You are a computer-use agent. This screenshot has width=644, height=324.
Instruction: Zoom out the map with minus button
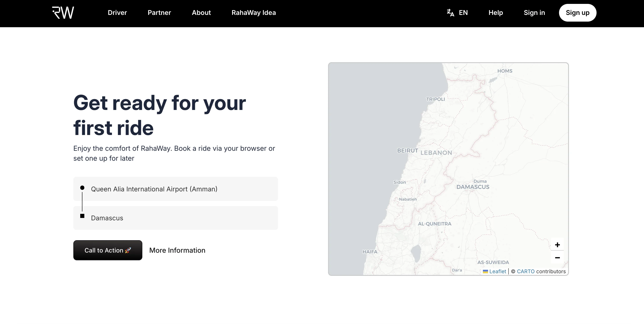(x=557, y=258)
